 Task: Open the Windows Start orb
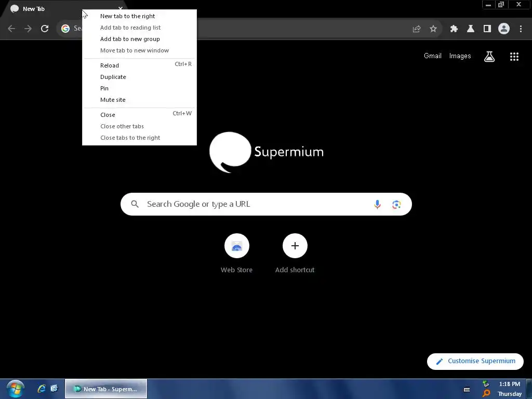15,389
